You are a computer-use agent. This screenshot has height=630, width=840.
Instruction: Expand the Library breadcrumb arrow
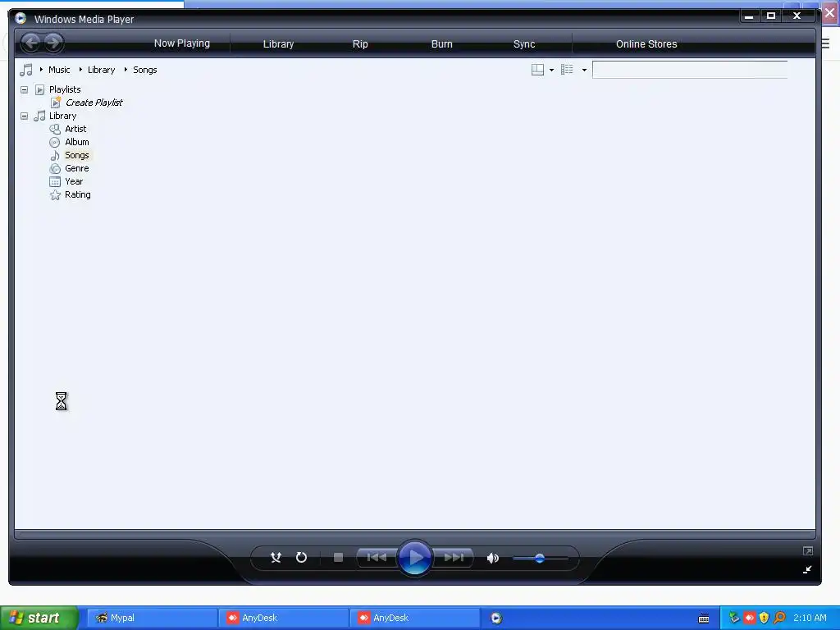(80, 69)
